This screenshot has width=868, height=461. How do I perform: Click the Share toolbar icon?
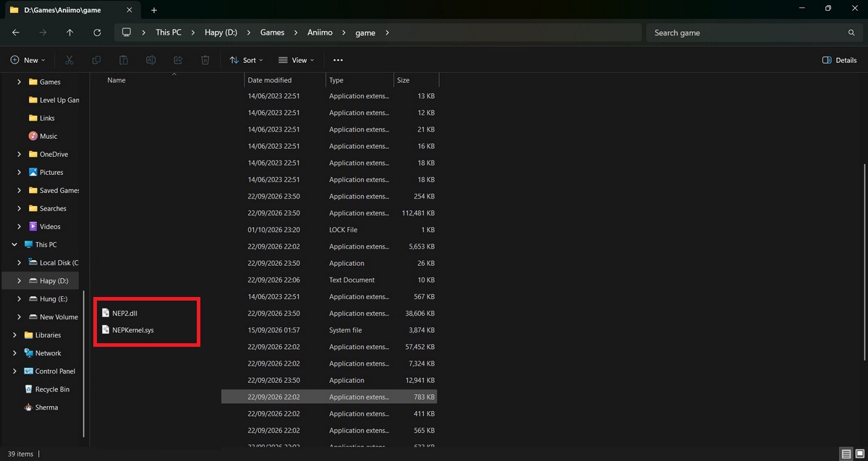coord(178,60)
